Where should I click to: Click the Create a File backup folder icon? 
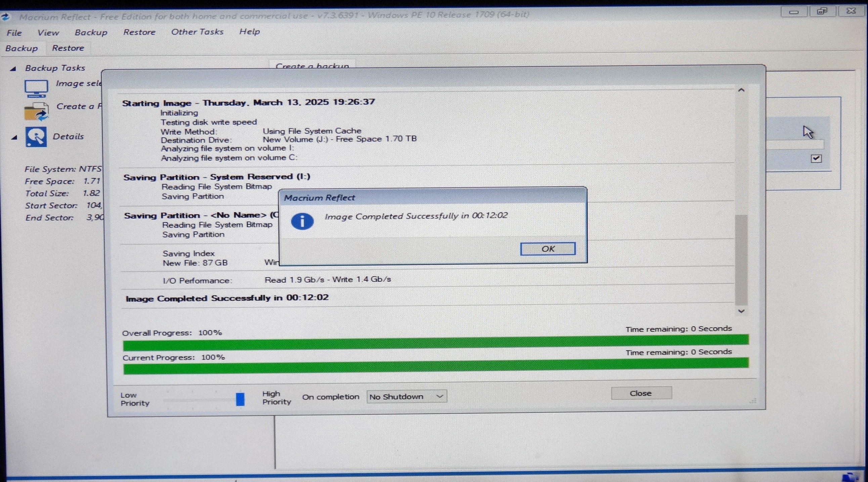pyautogui.click(x=36, y=111)
